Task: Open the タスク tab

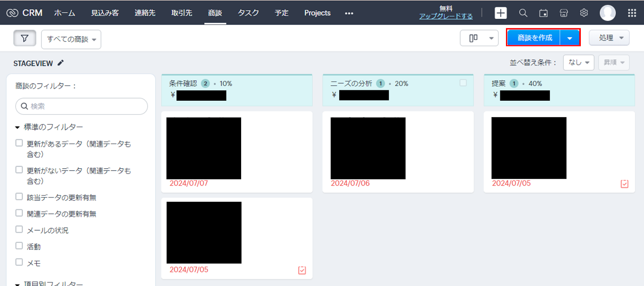Action: [x=248, y=13]
